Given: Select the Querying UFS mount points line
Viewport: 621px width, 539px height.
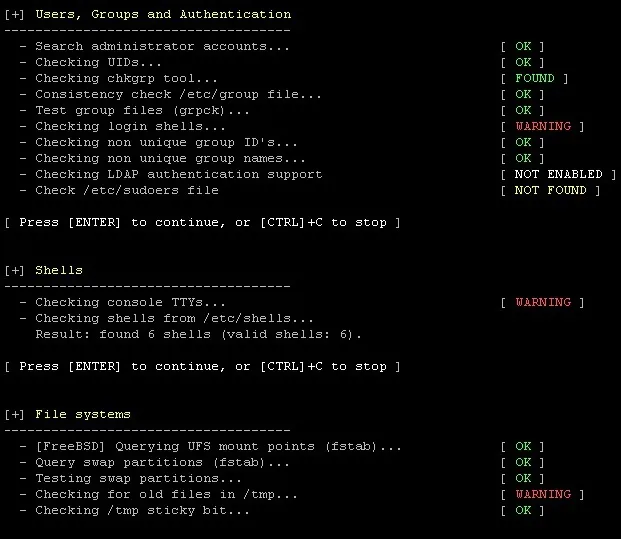Looking at the screenshot, I should (218, 447).
